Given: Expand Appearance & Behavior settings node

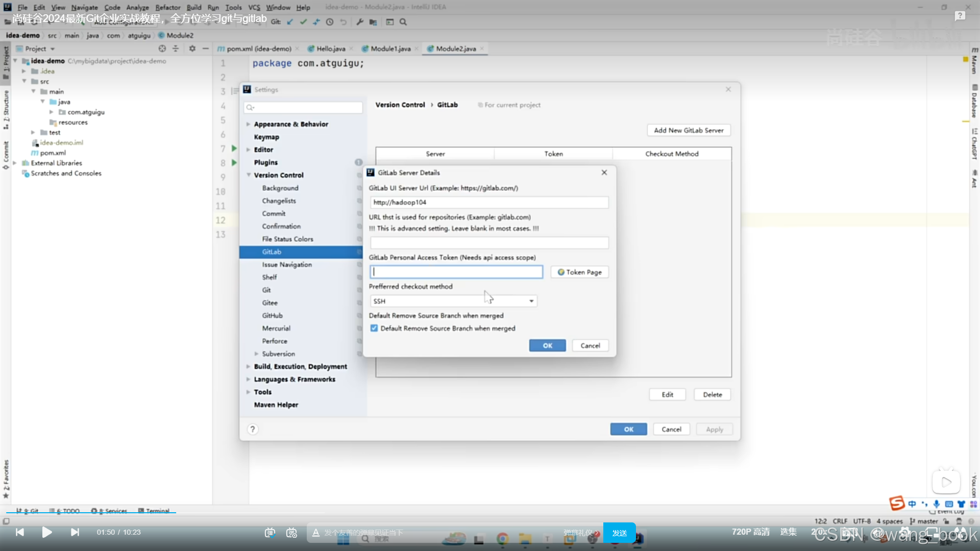Looking at the screenshot, I should point(248,124).
